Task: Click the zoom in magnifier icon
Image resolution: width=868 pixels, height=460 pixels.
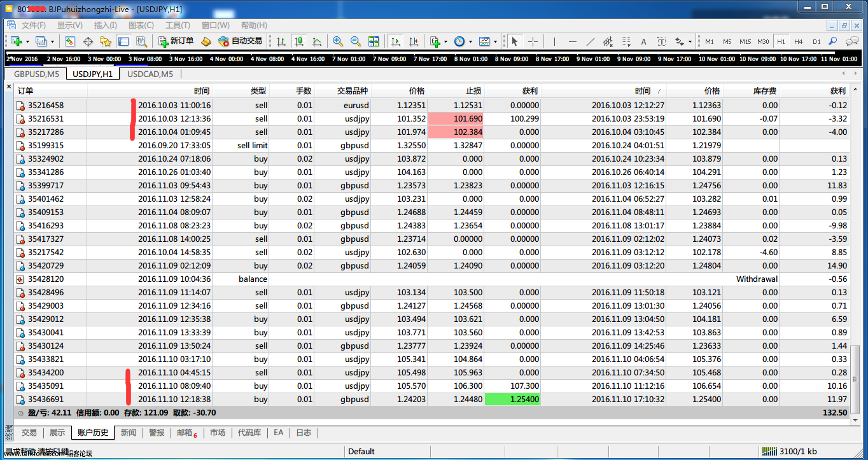Action: point(338,41)
